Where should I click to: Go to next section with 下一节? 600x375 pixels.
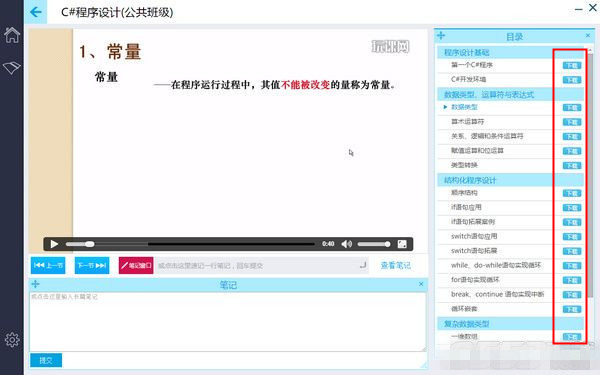(92, 265)
